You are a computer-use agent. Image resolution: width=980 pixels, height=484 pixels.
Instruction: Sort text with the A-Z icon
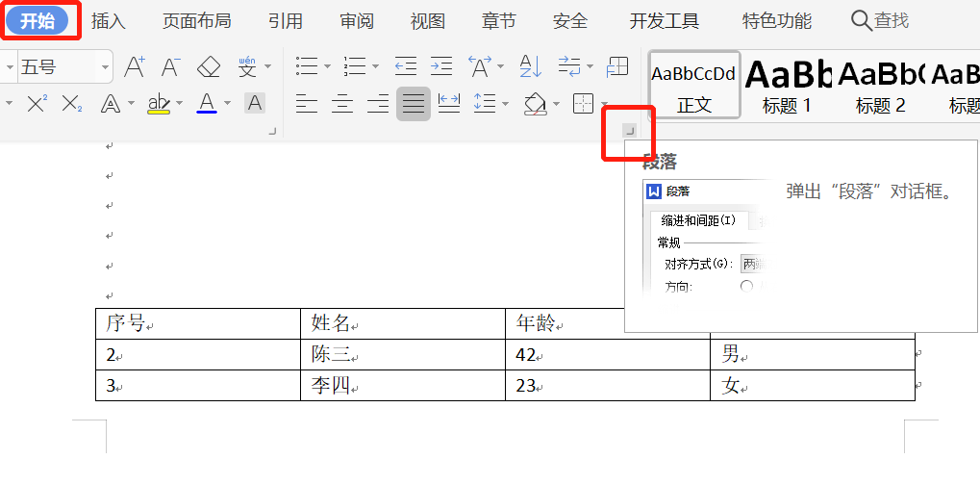[x=531, y=65]
